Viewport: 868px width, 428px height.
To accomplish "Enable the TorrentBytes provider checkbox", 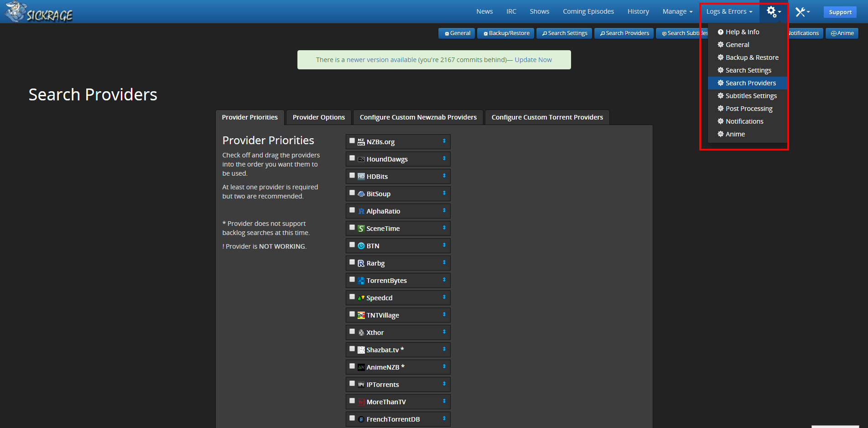I will (352, 280).
